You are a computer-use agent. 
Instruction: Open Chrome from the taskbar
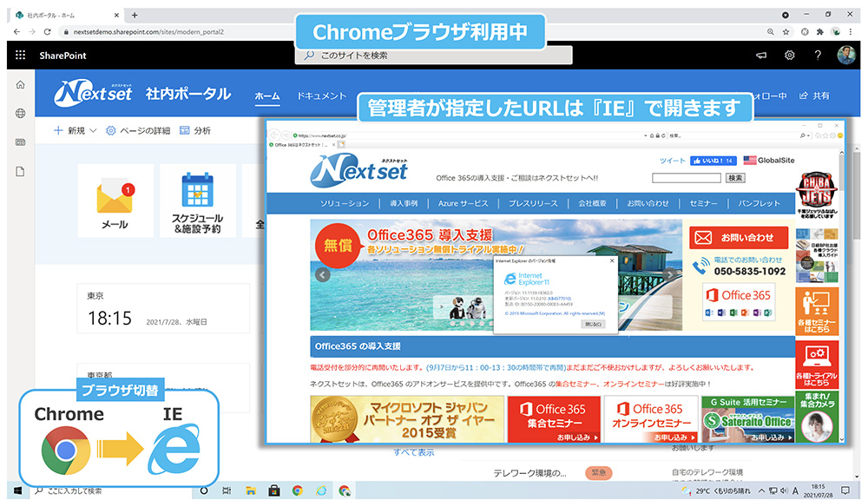(297, 490)
